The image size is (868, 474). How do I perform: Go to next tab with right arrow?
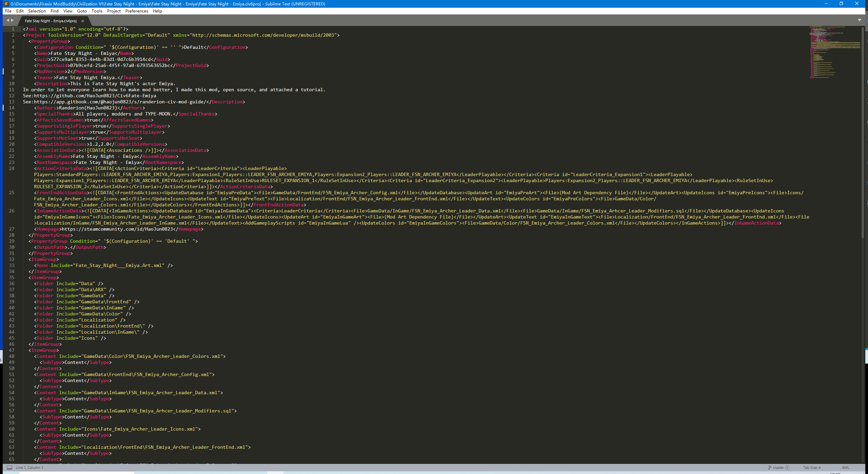pos(12,20)
